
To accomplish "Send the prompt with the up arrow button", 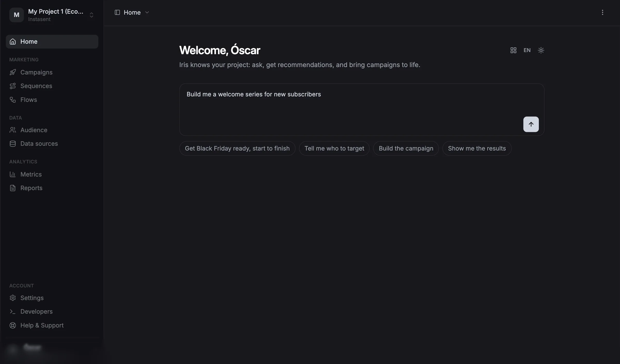I will (531, 124).
